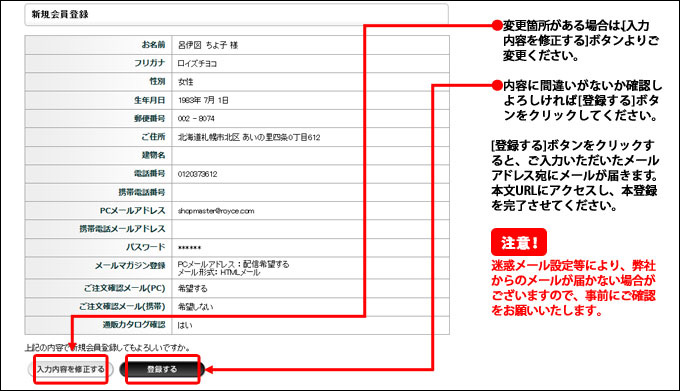Click the メールマガジン登録 value text

click(x=233, y=268)
